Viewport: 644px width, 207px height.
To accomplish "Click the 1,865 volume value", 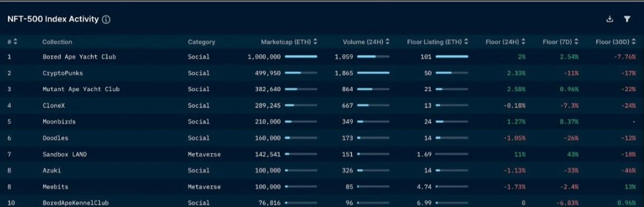I will click(x=344, y=73).
